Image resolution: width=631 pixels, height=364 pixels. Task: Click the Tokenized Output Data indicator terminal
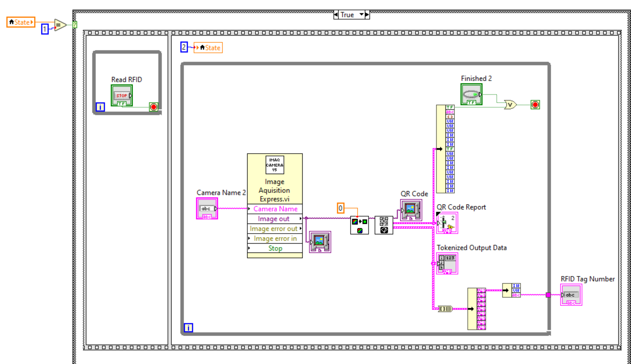pyautogui.click(x=447, y=263)
